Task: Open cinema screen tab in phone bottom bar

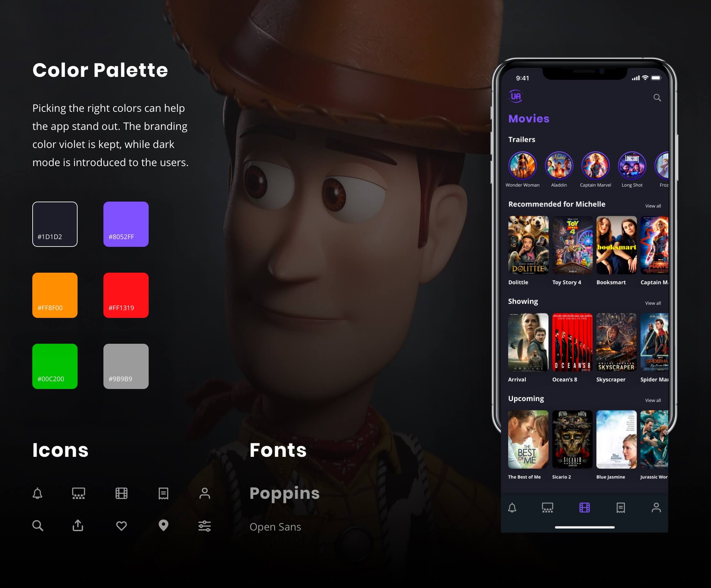Action: click(547, 508)
